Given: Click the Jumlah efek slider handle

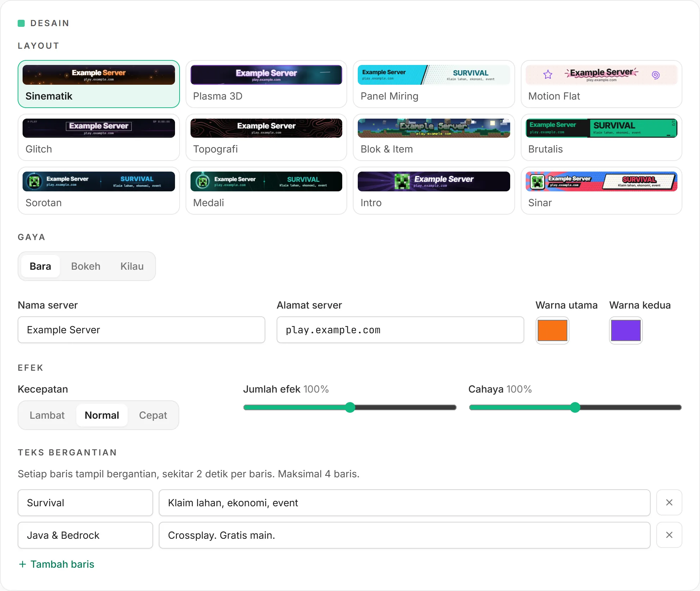Looking at the screenshot, I should point(350,407).
